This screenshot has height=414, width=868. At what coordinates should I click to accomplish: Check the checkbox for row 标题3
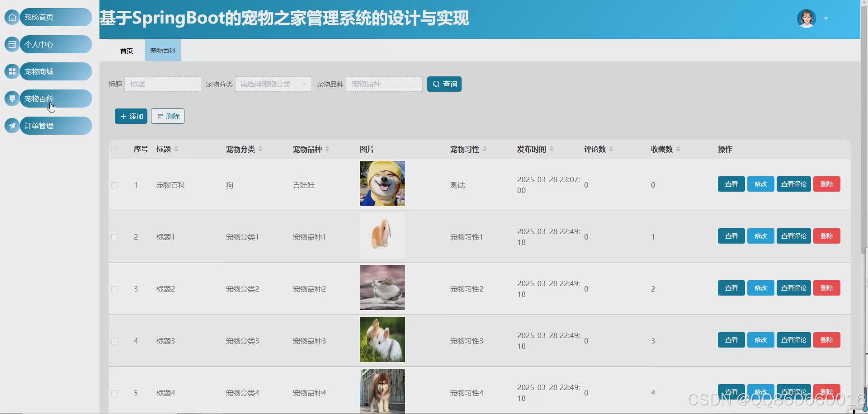(114, 341)
